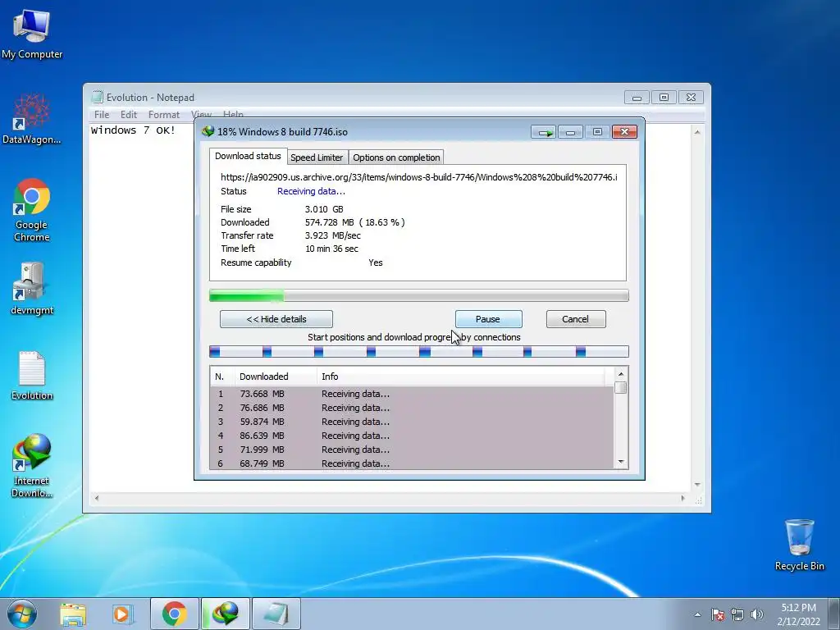This screenshot has height=630, width=840.
Task: Click Notepad horizontal scroll left arrow
Action: pyautogui.click(x=97, y=498)
